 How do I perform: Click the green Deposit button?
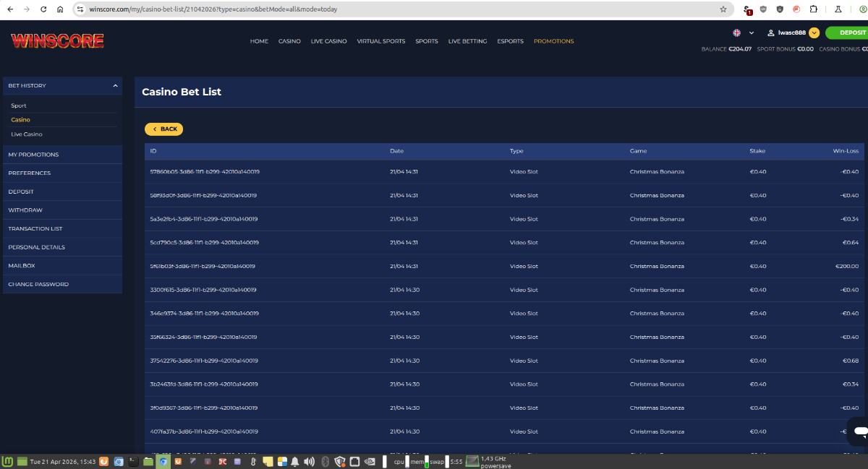tap(848, 33)
